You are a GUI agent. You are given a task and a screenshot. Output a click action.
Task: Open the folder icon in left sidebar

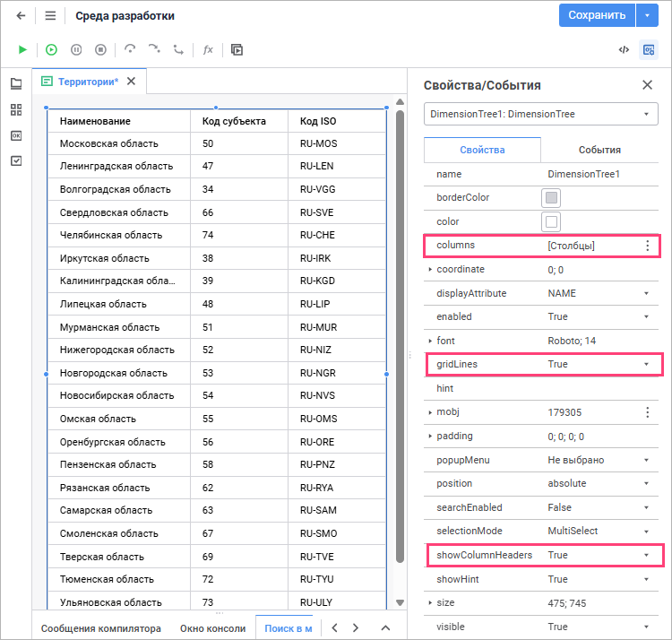click(16, 83)
